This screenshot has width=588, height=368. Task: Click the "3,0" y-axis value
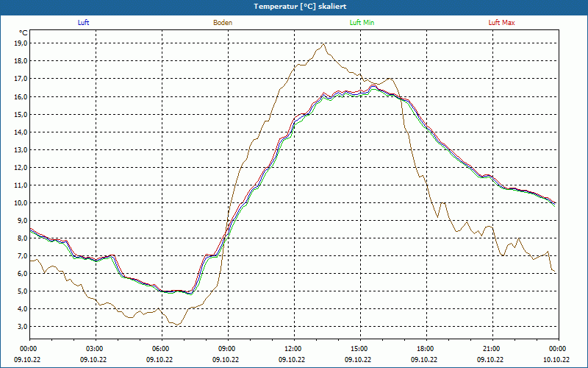coord(23,327)
